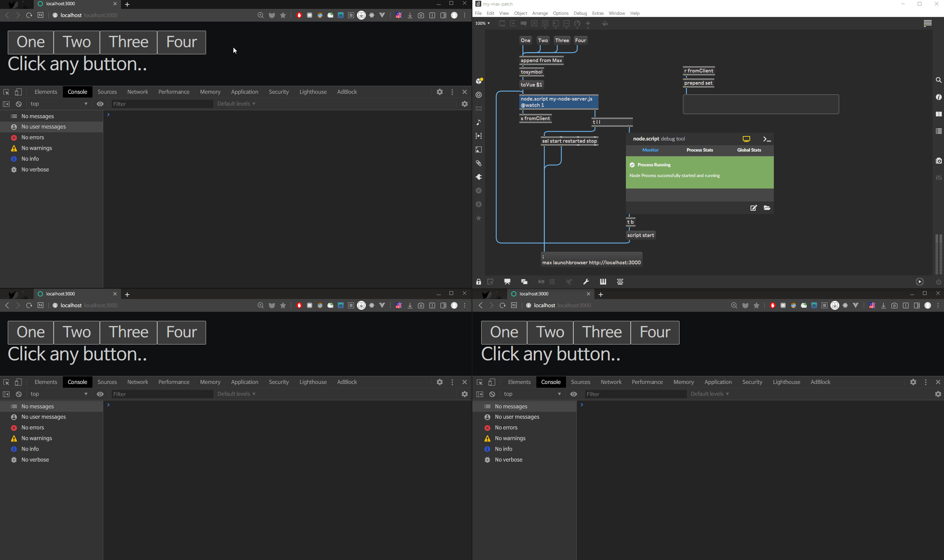This screenshot has width=944, height=560.
Task: Toggle presentation mode icon in Max bottom toolbar
Action: click(507, 282)
